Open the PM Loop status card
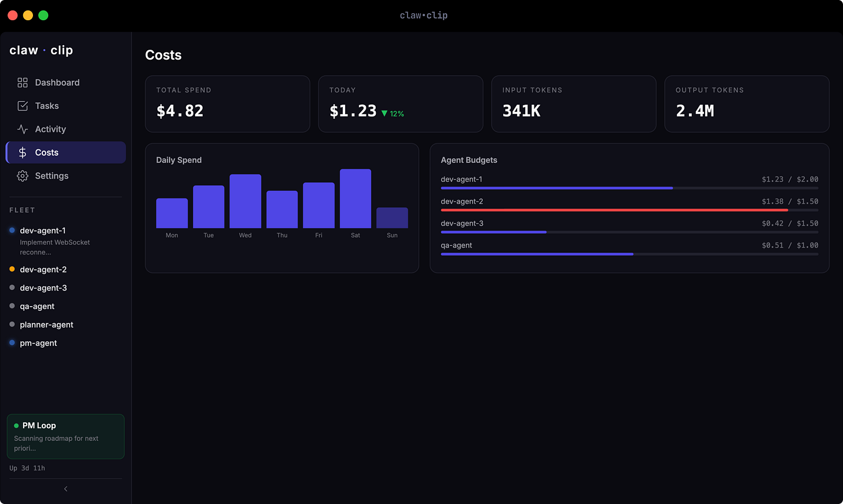 coord(65,436)
